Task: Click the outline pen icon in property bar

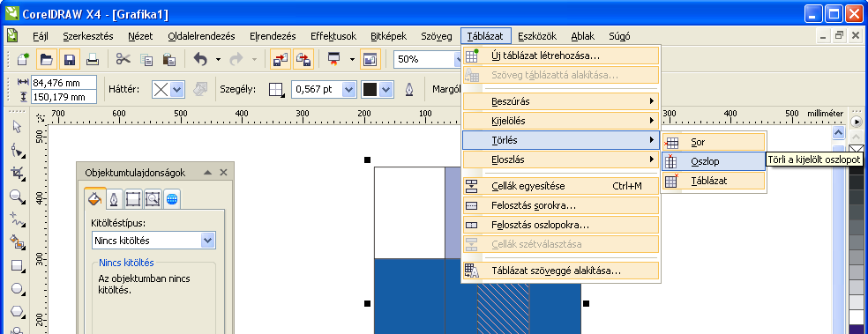Action: coord(408,90)
